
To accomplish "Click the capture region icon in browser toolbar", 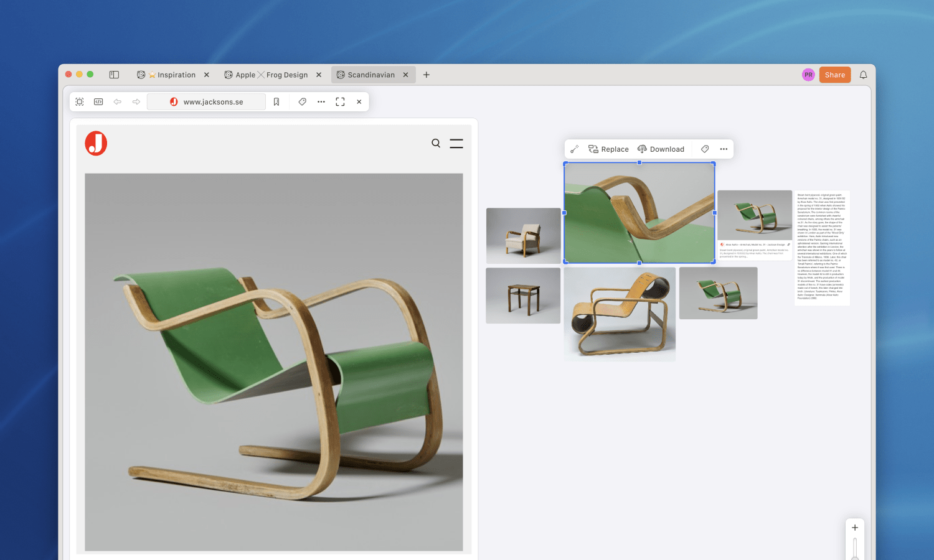I will (80, 101).
